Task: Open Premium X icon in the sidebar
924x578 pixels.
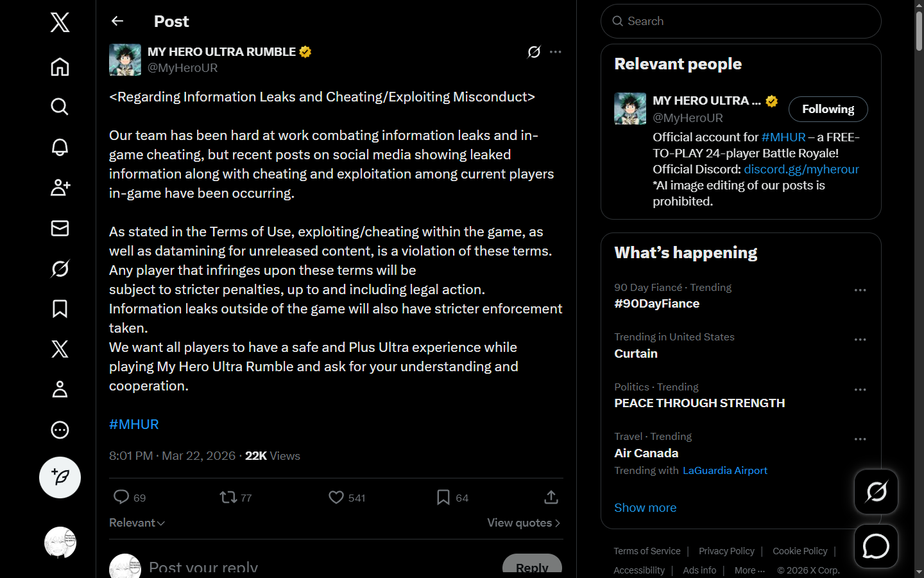Action: [60, 349]
